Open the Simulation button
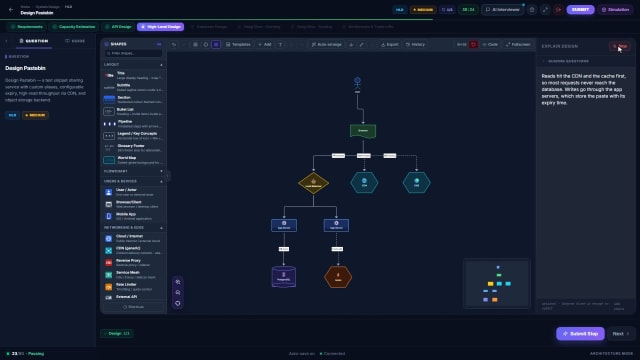The image size is (640, 360). click(x=616, y=9)
